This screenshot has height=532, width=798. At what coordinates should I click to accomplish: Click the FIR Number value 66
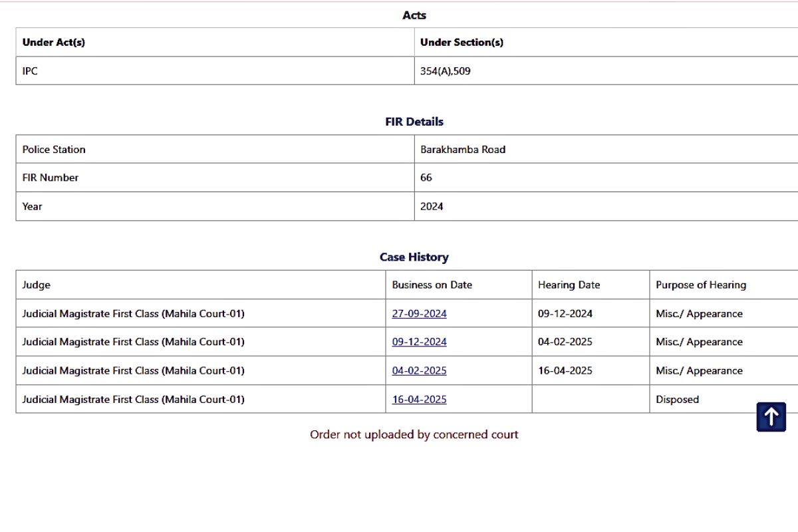[x=426, y=178]
